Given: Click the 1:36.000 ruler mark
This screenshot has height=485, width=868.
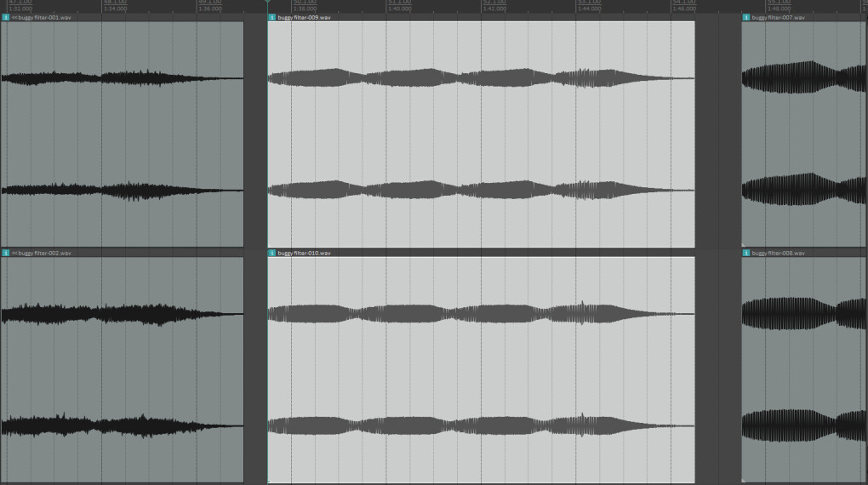Looking at the screenshot, I should (x=210, y=9).
